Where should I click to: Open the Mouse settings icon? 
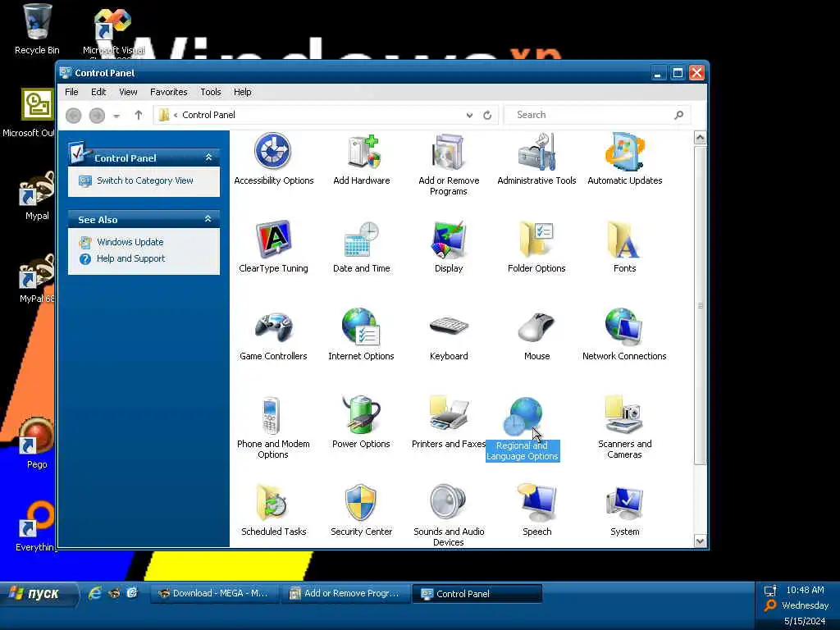pyautogui.click(x=536, y=335)
